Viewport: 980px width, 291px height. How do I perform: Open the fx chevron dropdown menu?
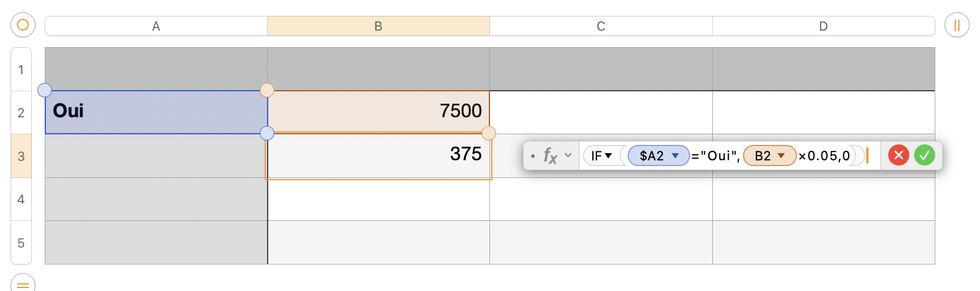click(x=568, y=156)
